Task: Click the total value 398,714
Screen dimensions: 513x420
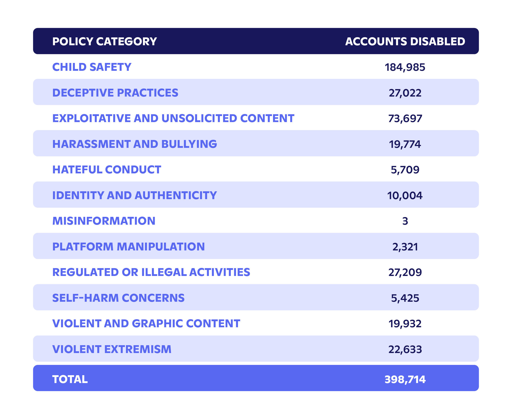Action: coord(405,379)
